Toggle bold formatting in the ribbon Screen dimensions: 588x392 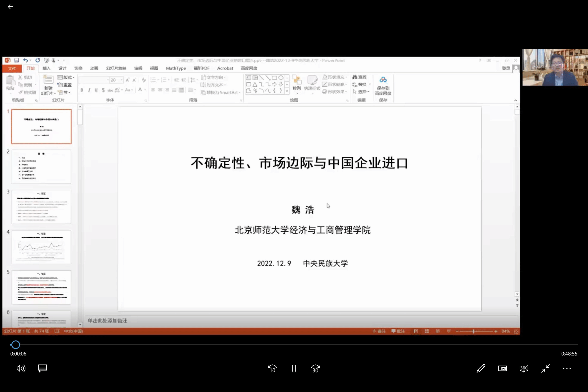coord(82,90)
